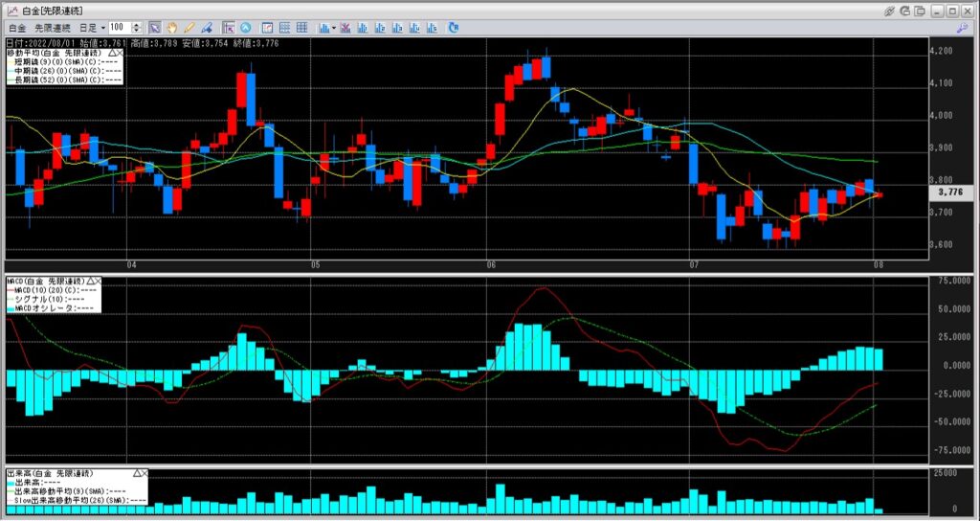Maximize the 白金[先限連続] chart window
980x521 pixels.
[x=952, y=11]
